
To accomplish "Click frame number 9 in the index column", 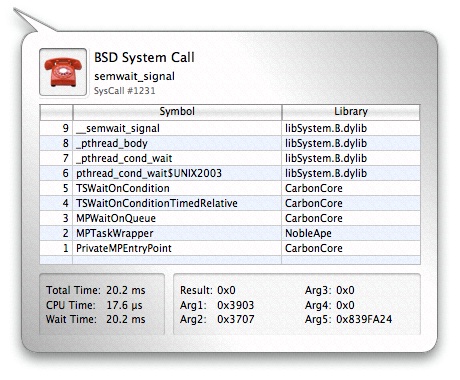I will [x=66, y=128].
